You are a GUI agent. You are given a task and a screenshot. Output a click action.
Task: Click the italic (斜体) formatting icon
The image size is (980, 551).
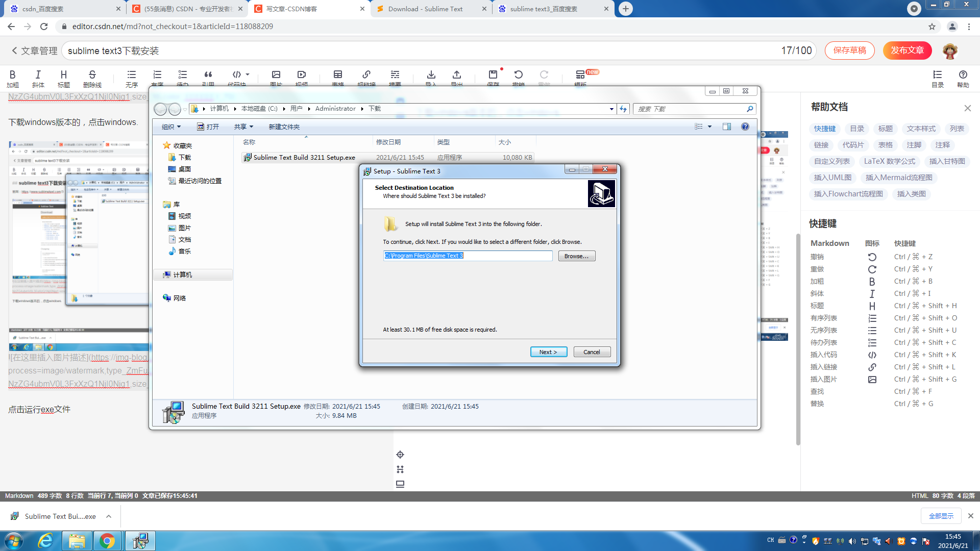[38, 75]
